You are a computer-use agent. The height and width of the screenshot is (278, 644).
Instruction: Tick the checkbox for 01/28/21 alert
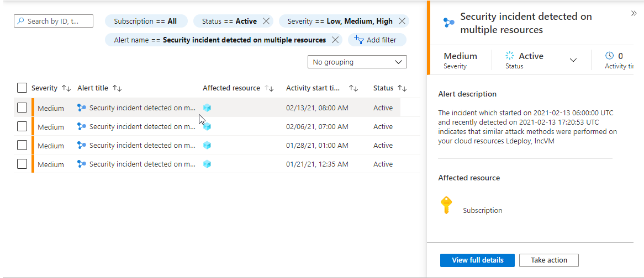coord(22,146)
